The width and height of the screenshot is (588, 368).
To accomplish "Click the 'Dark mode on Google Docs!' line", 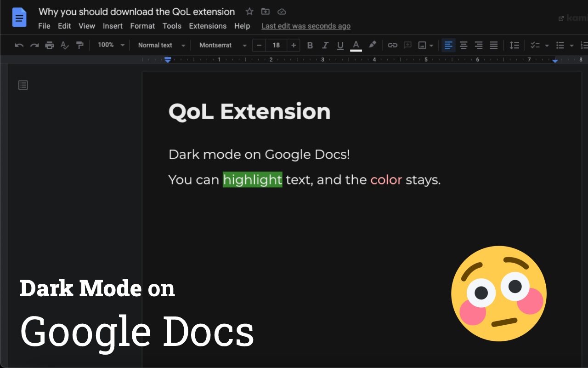I will click(x=259, y=155).
